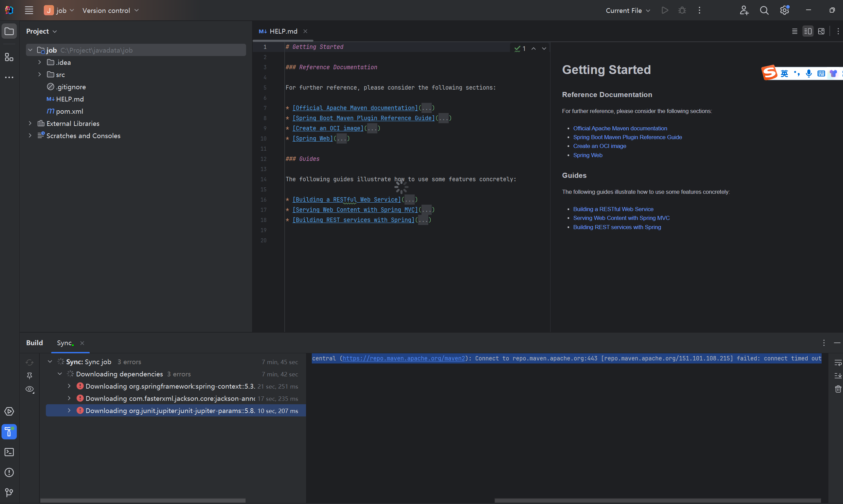Toggle soft-wrap in build output
The image size is (843, 504).
[x=838, y=363]
